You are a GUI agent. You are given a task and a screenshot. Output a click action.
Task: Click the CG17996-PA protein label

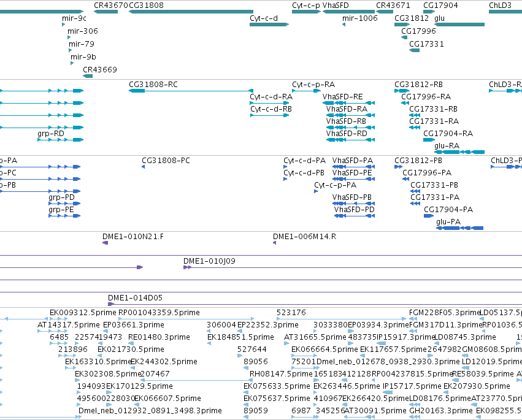click(x=427, y=173)
